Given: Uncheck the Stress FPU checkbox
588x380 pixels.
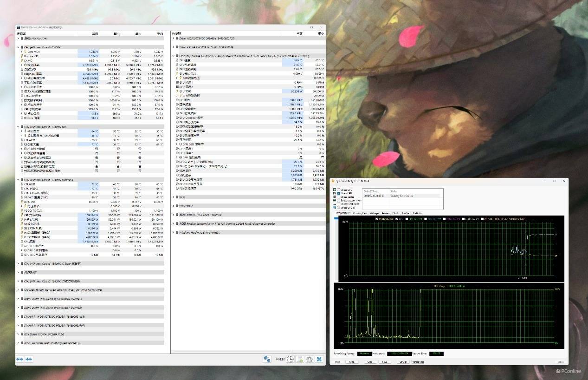Looking at the screenshot, I should point(339,193).
